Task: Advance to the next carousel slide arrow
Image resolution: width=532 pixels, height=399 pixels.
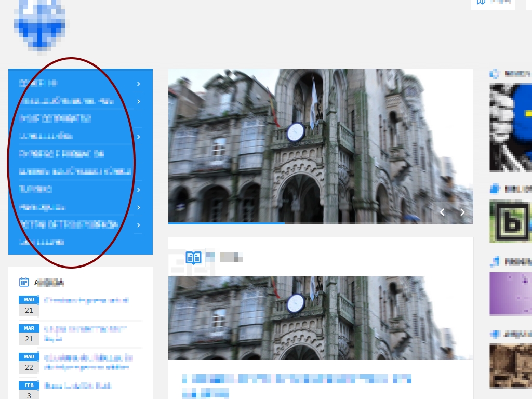Action: 462,212
